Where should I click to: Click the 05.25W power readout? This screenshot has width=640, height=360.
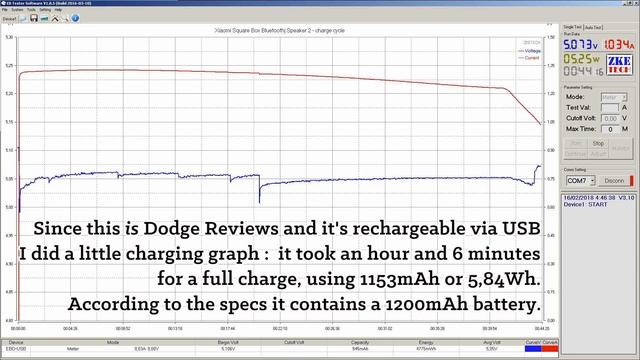click(x=581, y=59)
